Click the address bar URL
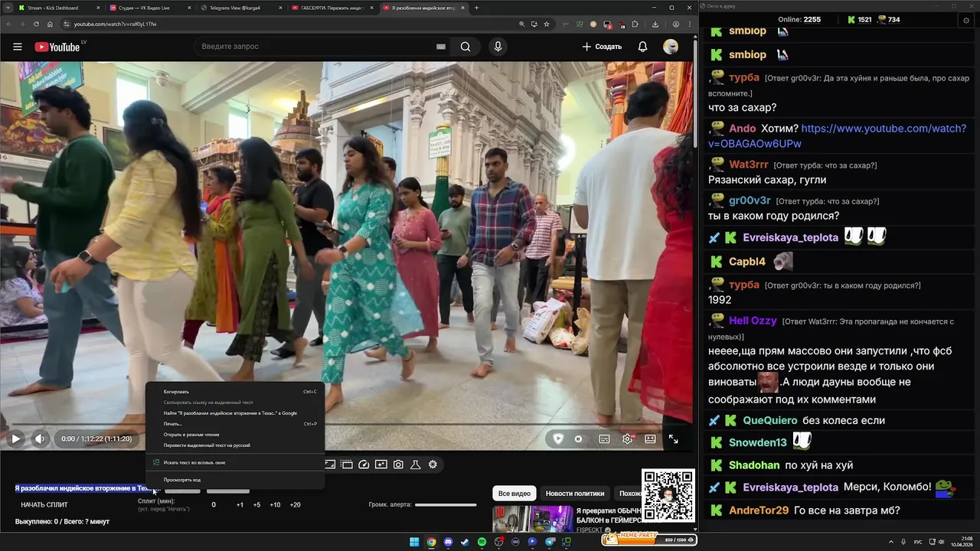 pyautogui.click(x=115, y=24)
